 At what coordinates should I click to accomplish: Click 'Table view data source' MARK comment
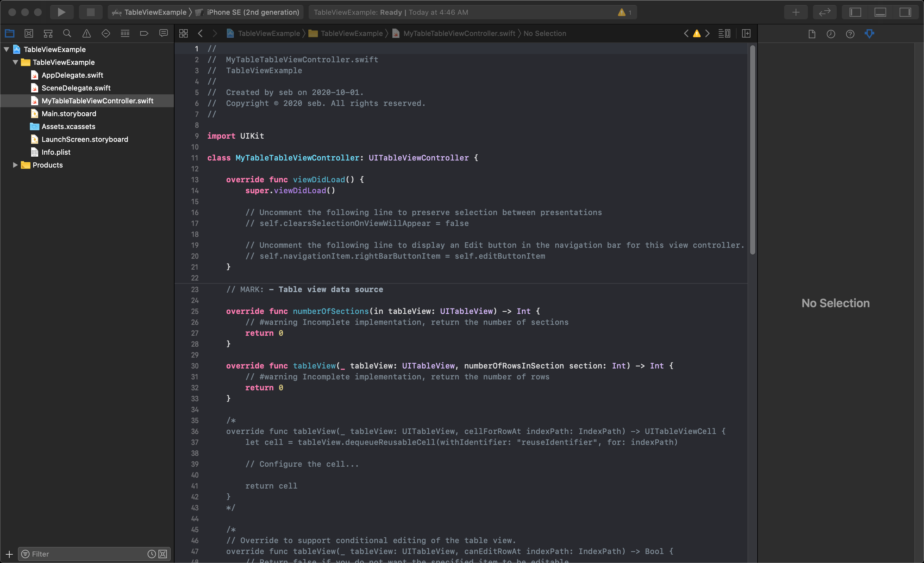click(331, 289)
